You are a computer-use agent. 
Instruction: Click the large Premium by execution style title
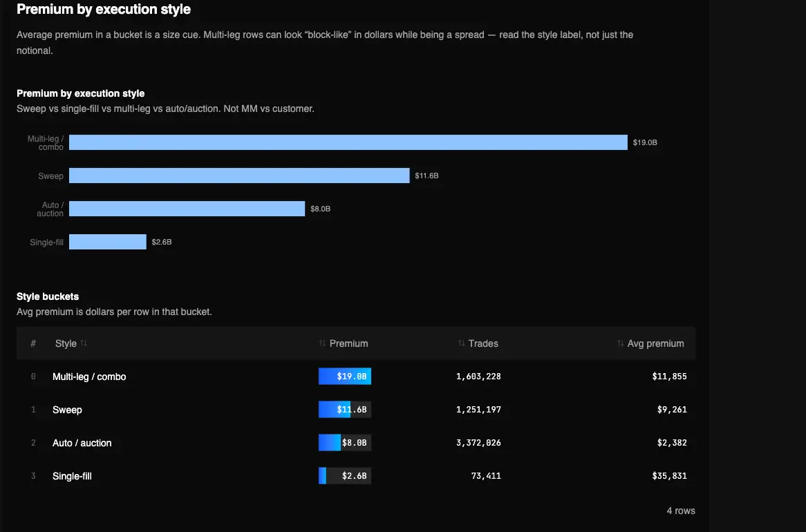click(x=103, y=9)
